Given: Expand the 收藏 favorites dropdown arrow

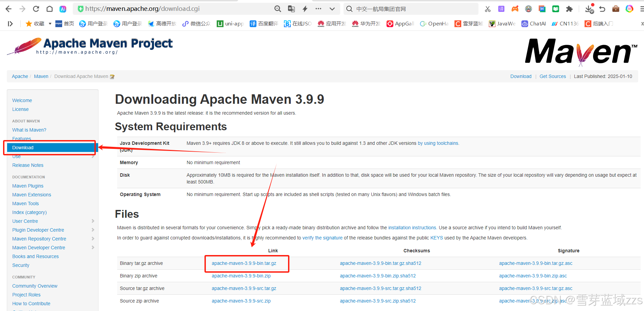Looking at the screenshot, I should click(50, 23).
